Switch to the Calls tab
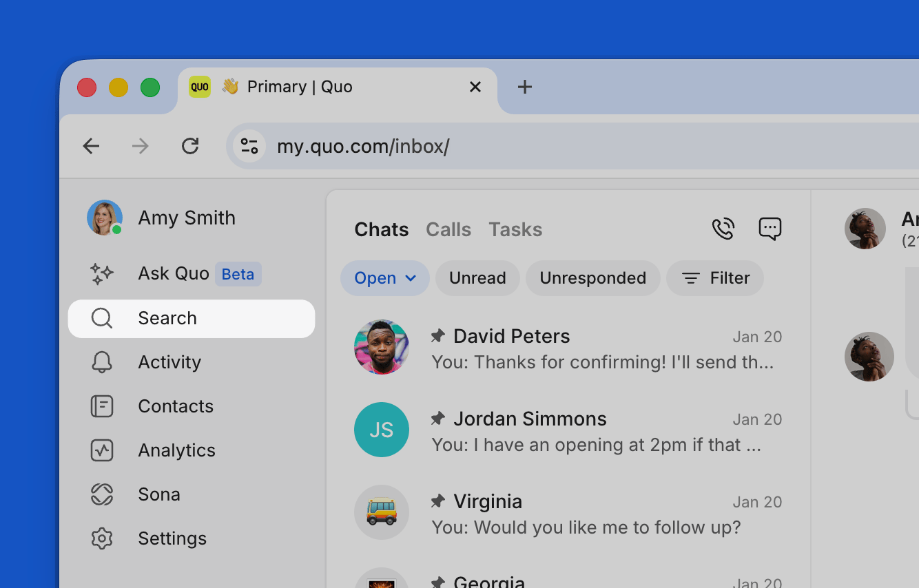This screenshot has width=919, height=588. 448,229
